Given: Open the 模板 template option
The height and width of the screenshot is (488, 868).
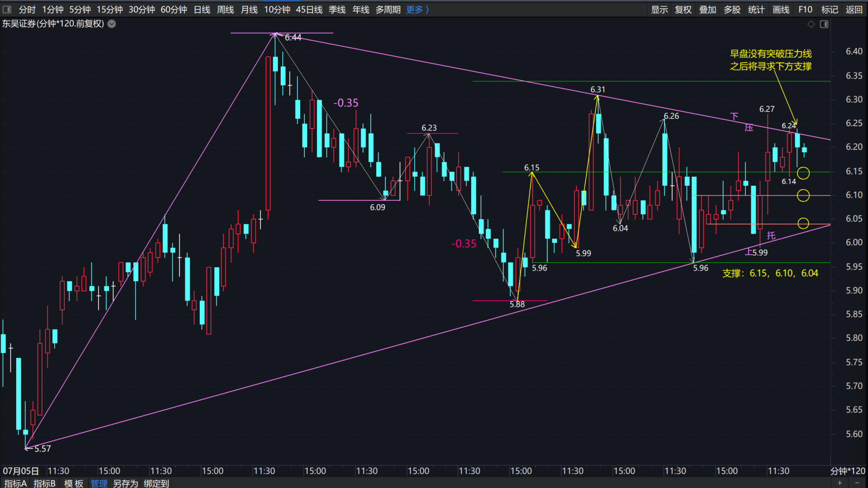Looking at the screenshot, I should click(73, 483).
